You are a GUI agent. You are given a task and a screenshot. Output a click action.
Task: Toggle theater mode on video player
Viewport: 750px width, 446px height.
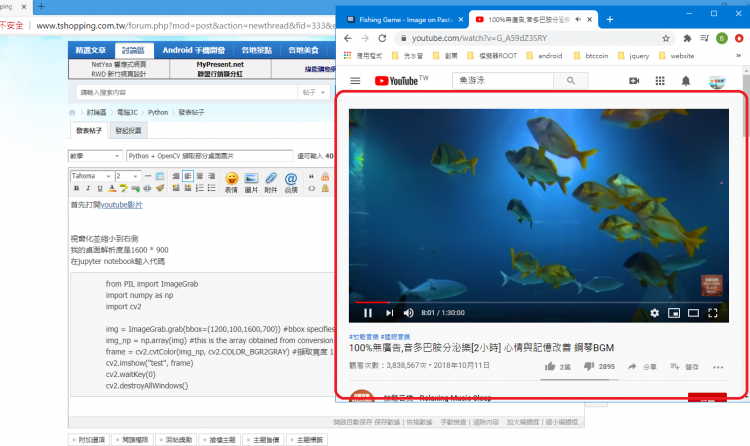tap(693, 313)
